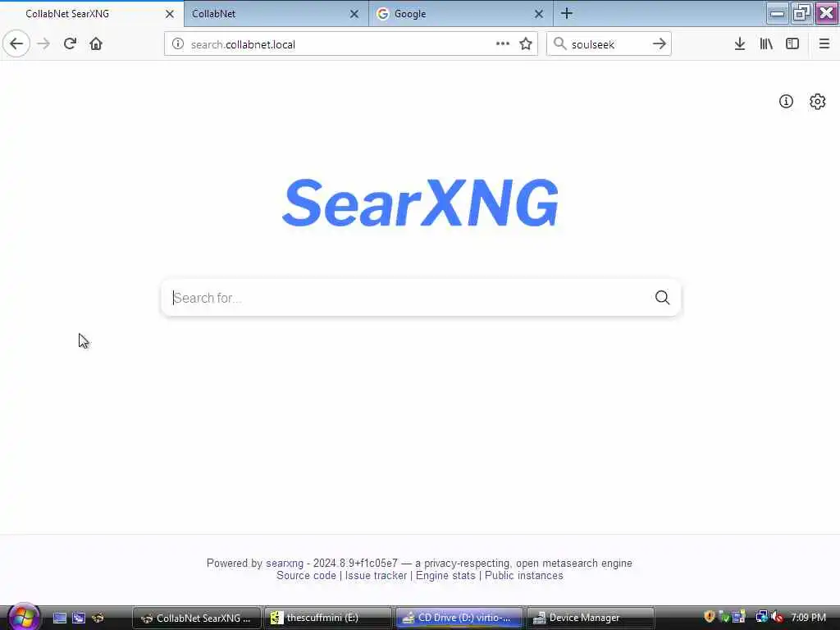
Task: Show site information for search.collabnet.local
Action: 178,44
